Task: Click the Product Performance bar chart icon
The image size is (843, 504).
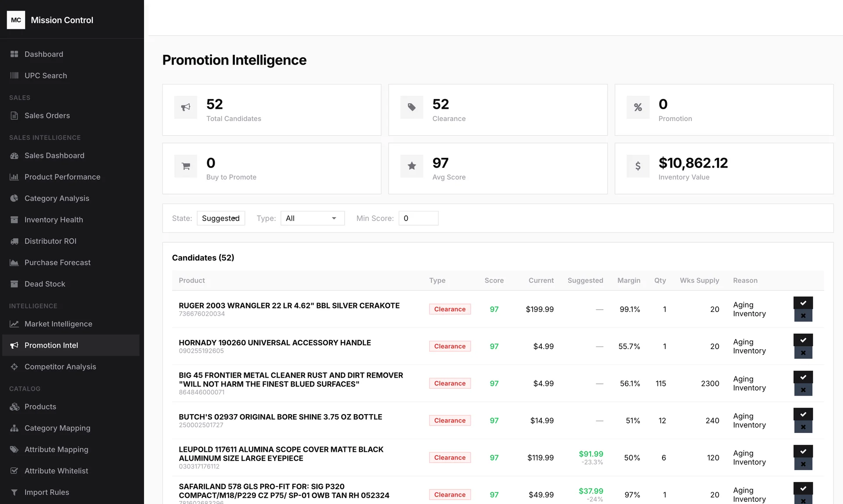Action: 14,177
